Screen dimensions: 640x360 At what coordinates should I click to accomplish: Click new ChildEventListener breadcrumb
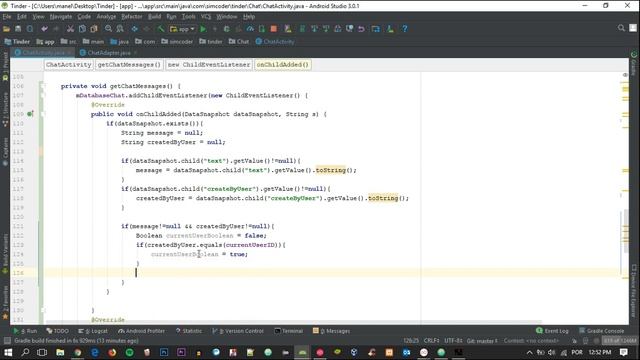(x=209, y=64)
